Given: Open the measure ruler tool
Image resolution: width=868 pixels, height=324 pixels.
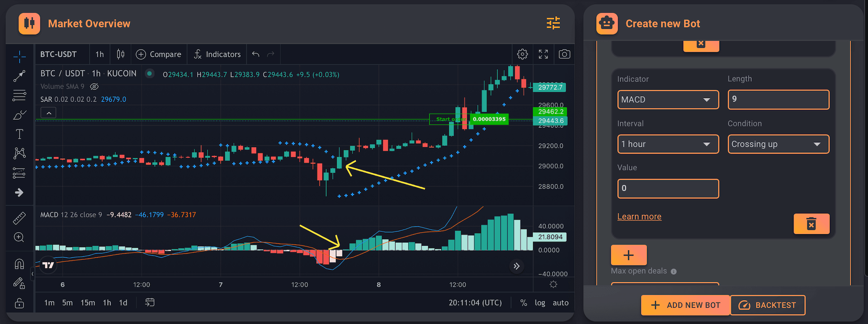Looking at the screenshot, I should (x=19, y=219).
